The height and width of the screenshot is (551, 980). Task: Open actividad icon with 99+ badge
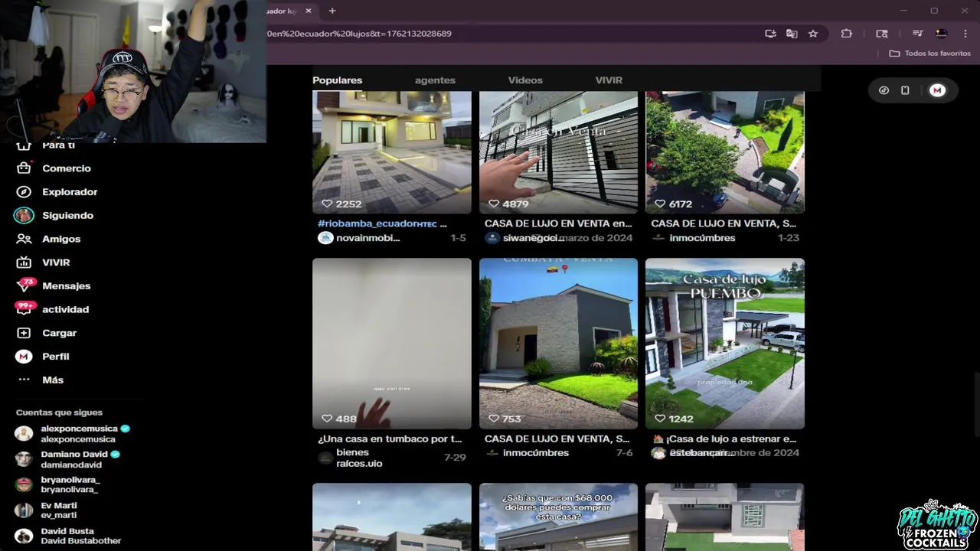click(25, 308)
